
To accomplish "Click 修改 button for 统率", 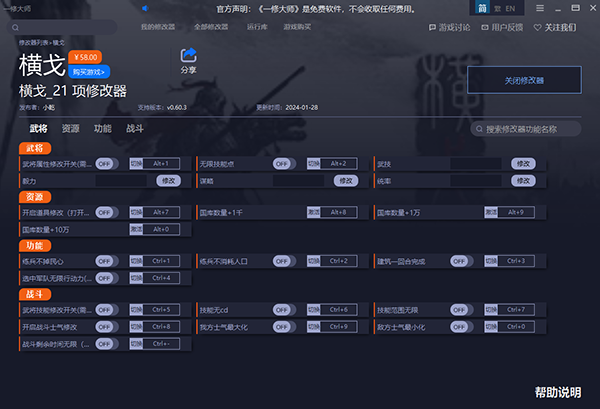I will (523, 181).
